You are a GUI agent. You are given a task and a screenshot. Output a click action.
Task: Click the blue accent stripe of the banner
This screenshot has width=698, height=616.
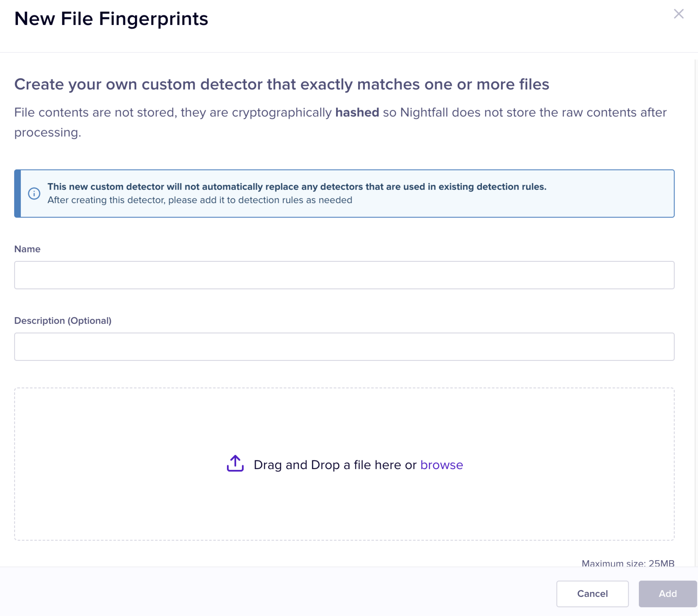17,194
